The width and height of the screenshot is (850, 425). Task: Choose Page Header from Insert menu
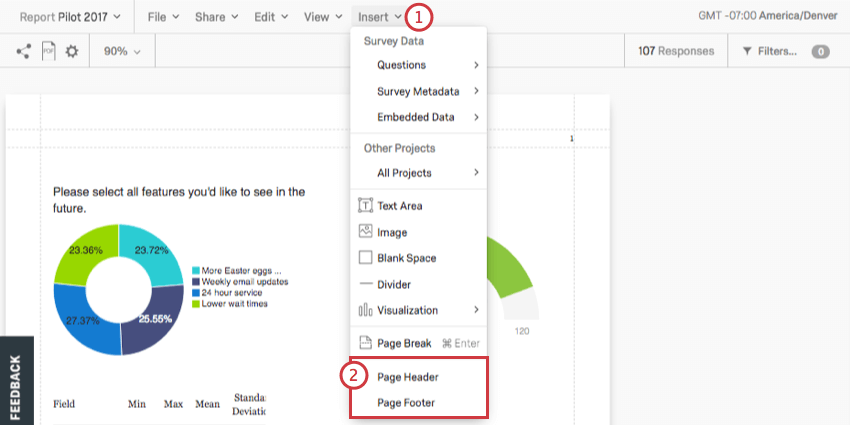[408, 377]
